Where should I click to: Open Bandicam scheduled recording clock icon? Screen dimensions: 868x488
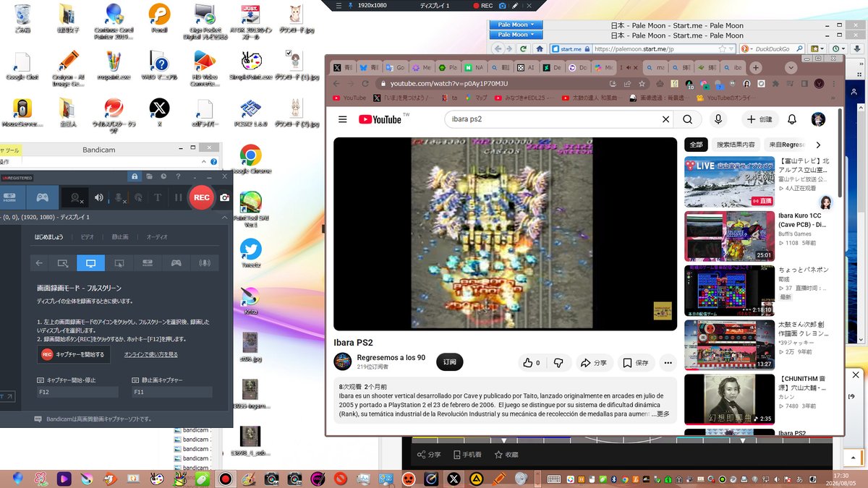164,176
